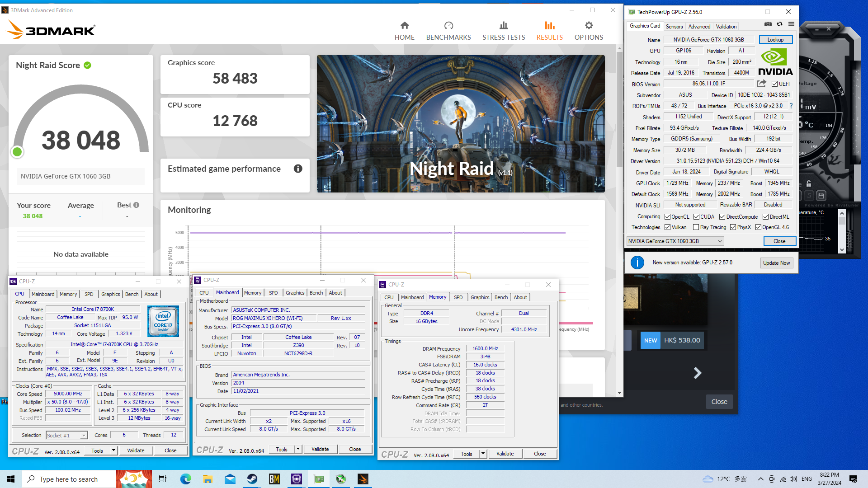This screenshot has height=488, width=868.
Task: Open Bench tab in CPU-Z Mainboard window
Action: tap(316, 293)
